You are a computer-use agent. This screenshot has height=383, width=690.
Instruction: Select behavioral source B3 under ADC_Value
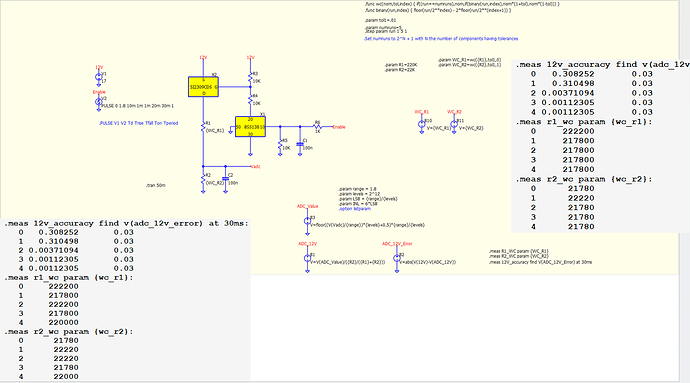(x=307, y=221)
